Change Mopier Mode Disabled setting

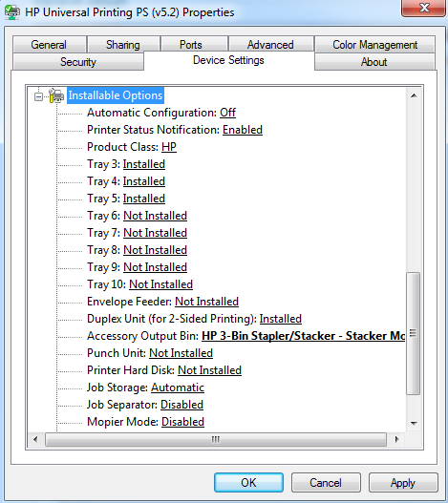182,422
